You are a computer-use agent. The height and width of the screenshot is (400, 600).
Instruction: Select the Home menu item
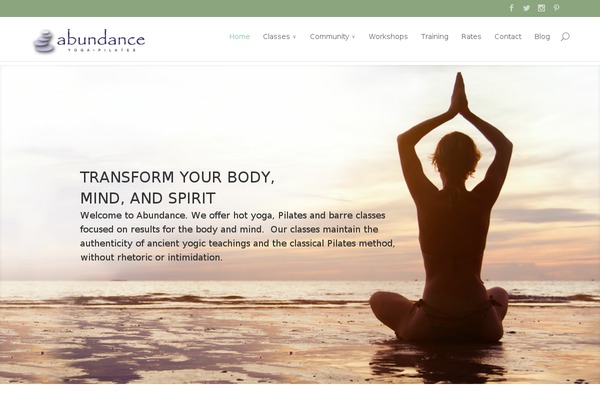(x=240, y=37)
